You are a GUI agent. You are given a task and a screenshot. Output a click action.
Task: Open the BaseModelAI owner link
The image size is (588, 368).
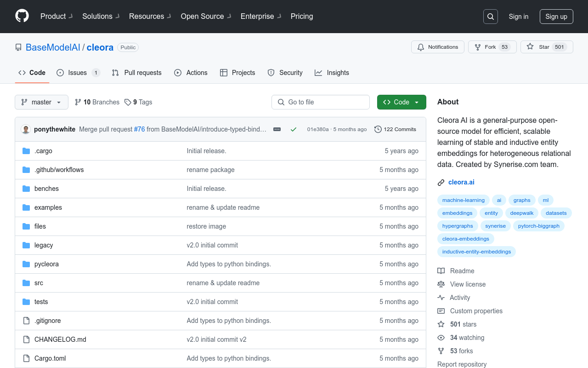pos(53,47)
